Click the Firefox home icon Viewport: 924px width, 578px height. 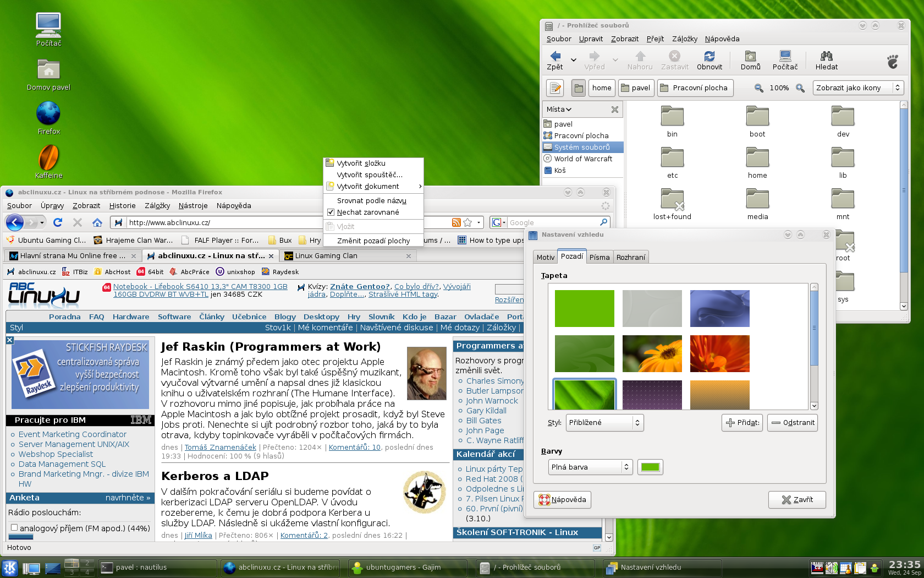(x=97, y=222)
